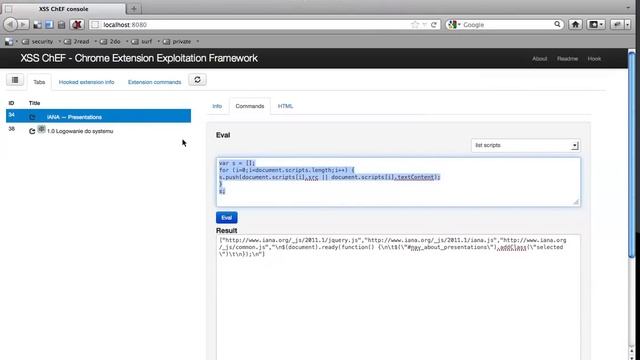
Task: Select the 1.0 Logowanie do systemu row
Action: click(x=98, y=131)
